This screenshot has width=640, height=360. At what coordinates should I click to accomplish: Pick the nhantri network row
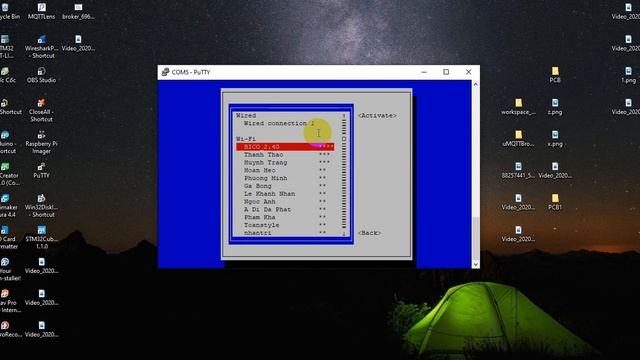coord(285,233)
